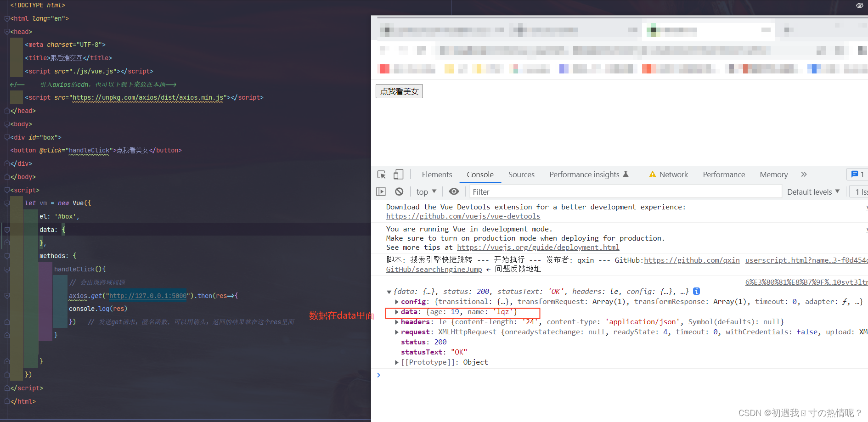Screen dimensions: 868x422
Task: Expand the request XMLHttpRequest property
Action: 397,332
